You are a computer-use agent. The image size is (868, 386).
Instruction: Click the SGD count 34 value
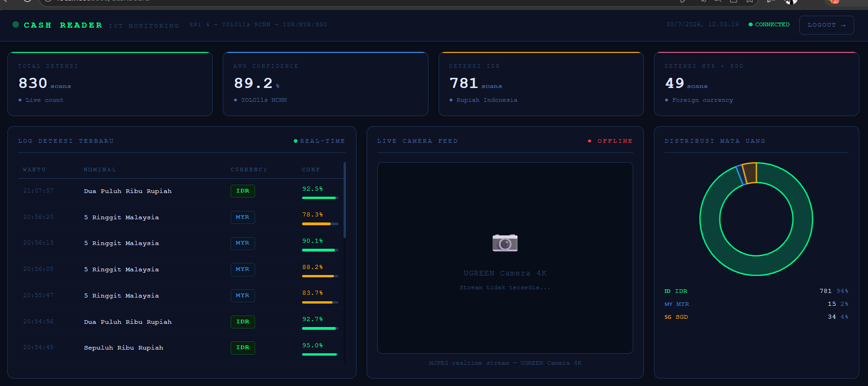click(x=832, y=317)
